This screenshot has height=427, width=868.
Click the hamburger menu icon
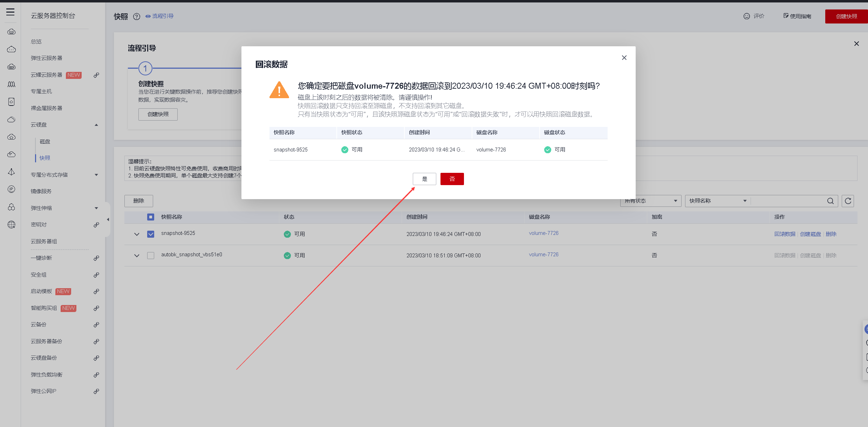coord(11,12)
